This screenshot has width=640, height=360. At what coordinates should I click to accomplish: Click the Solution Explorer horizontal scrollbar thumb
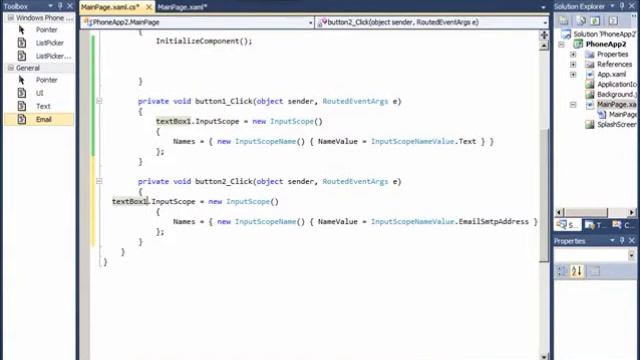tap(586, 212)
